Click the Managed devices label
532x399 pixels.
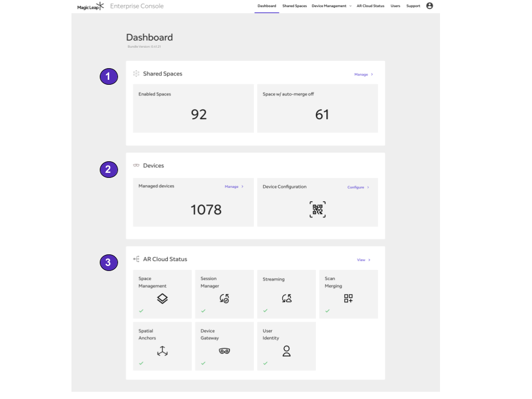156,186
